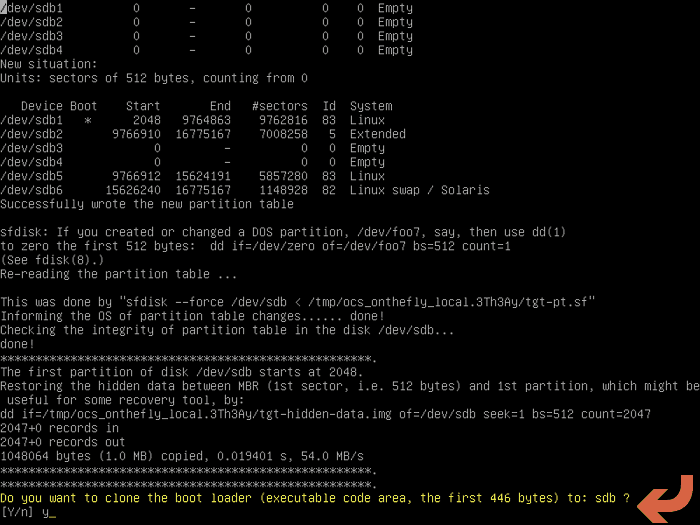
Task: Select the 'dd if=/tmp/ocs_onthefly_local' command line
Action: click(x=325, y=414)
